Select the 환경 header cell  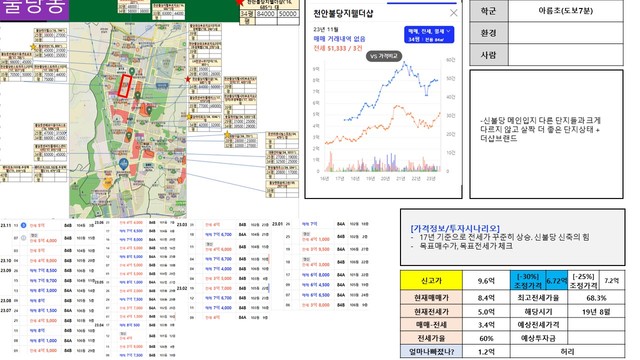489,33
